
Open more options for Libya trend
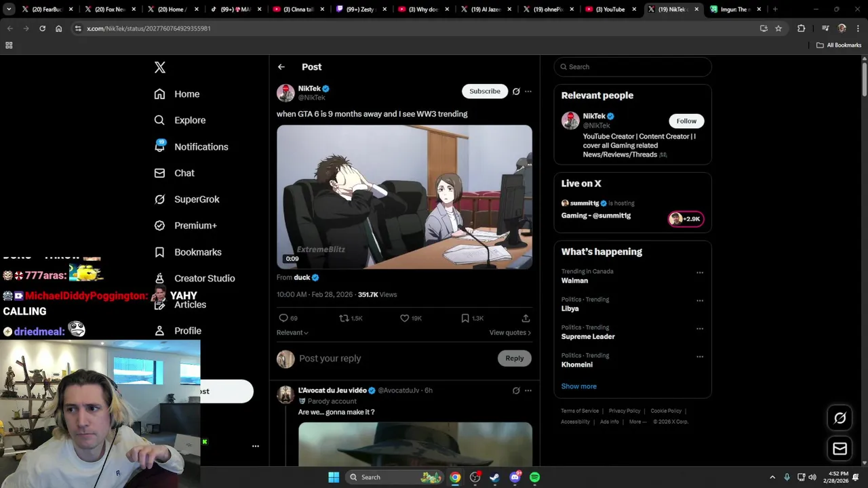(x=700, y=301)
